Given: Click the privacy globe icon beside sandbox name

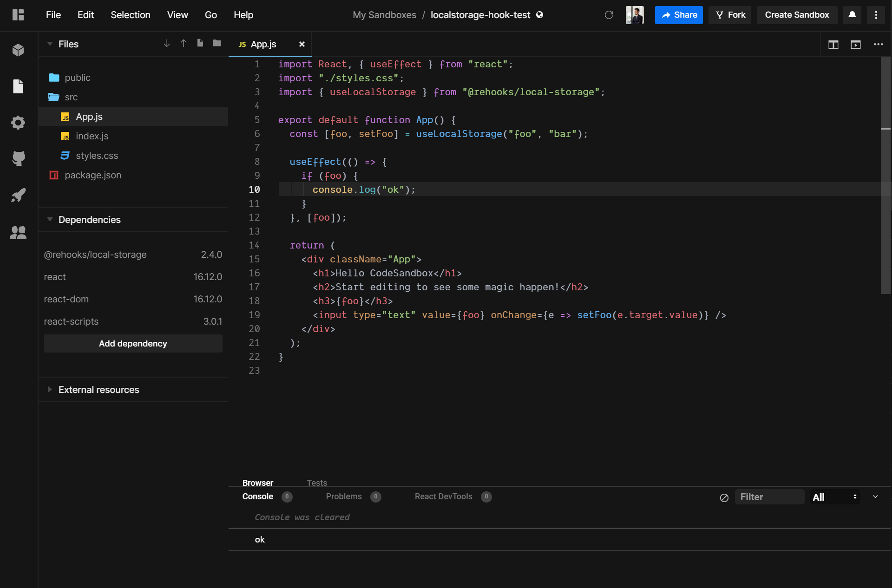Looking at the screenshot, I should click(539, 15).
